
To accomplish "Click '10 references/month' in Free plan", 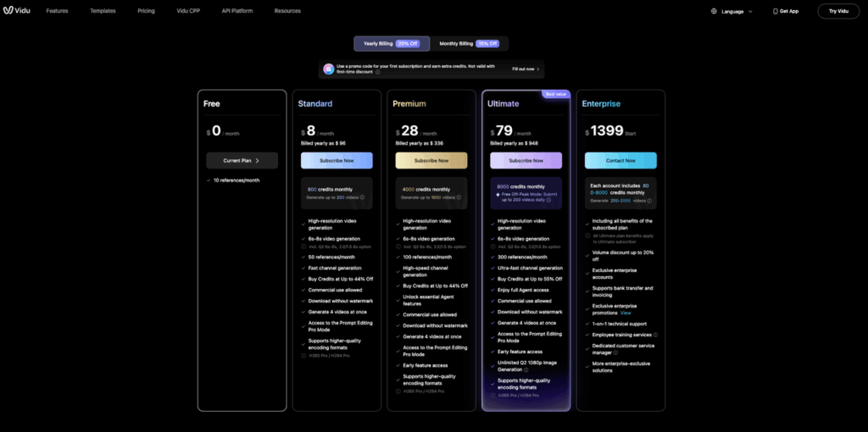I will click(x=236, y=180).
